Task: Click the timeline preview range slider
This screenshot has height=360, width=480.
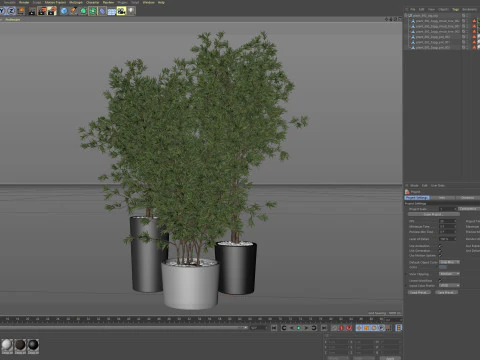Action: pyautogui.click(x=124, y=328)
